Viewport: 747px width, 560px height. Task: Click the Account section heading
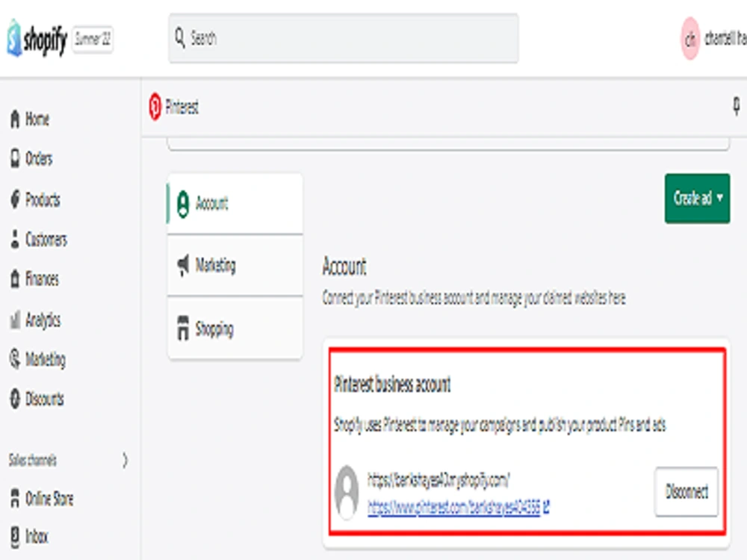pos(344,267)
